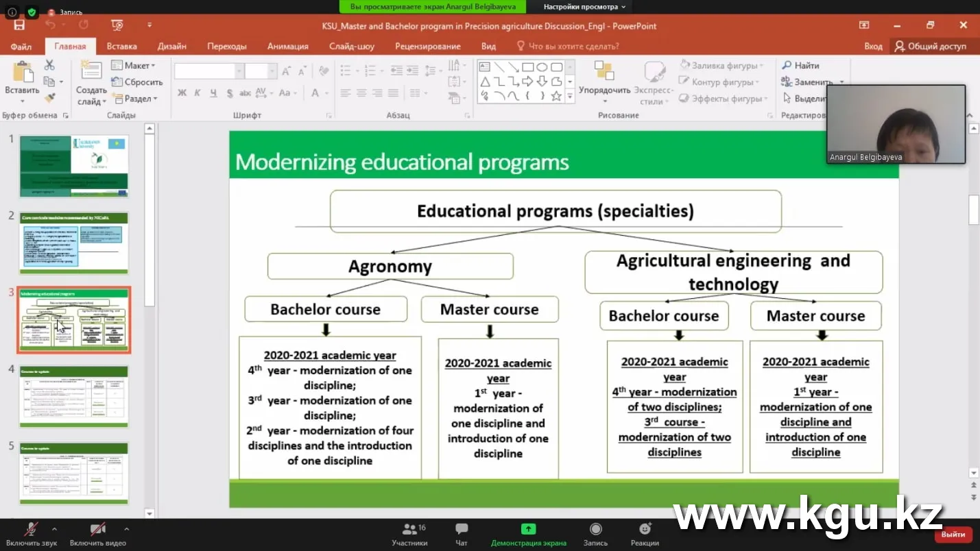Click Общий доступ share button
This screenshot has width=980, height=551.
[930, 47]
